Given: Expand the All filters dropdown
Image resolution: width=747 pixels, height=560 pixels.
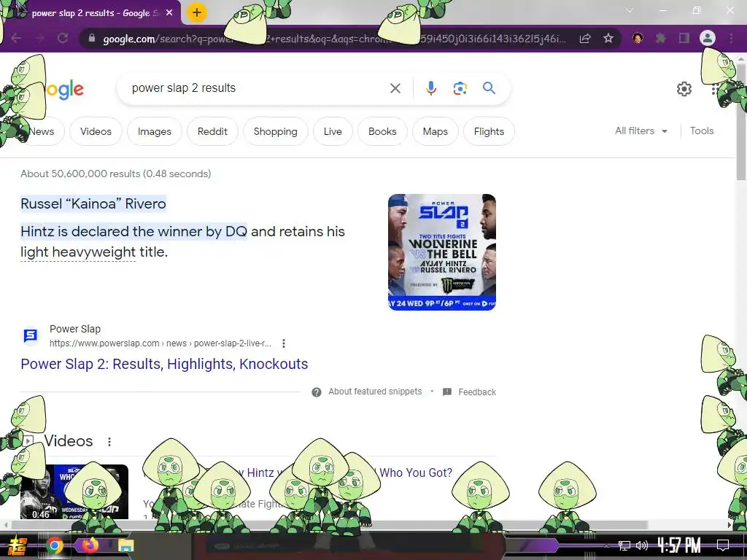Looking at the screenshot, I should point(640,131).
